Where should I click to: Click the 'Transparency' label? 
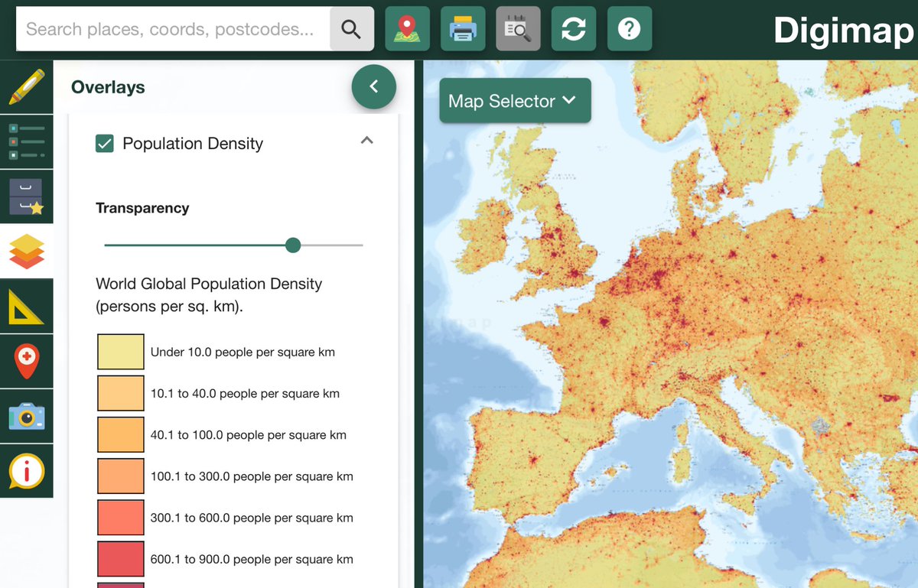(x=142, y=208)
